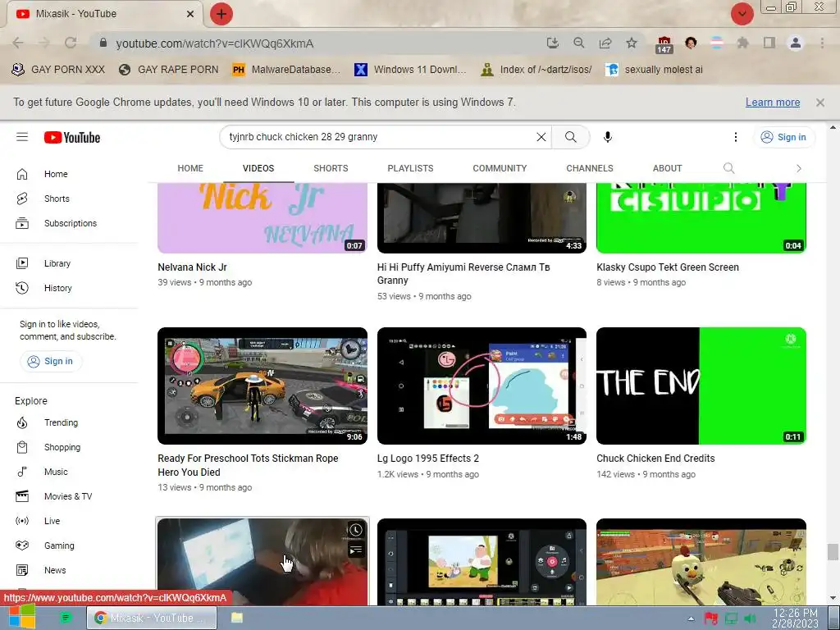Image resolution: width=840 pixels, height=630 pixels.
Task: Open new tab with red plus button
Action: [221, 14]
